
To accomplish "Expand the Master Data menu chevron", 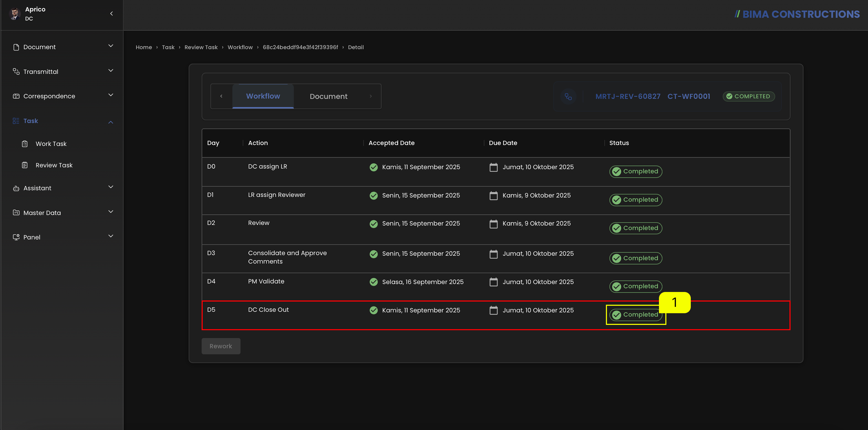I will point(111,212).
